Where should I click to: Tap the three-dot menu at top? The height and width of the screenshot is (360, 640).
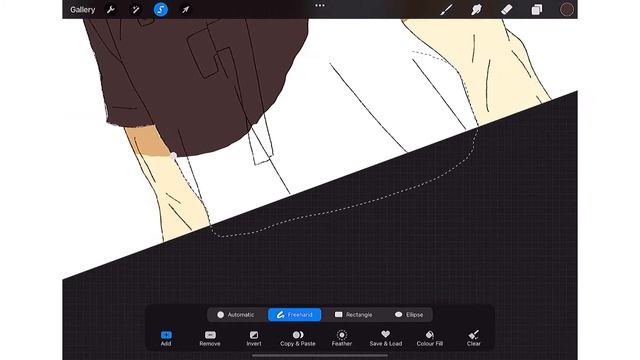pos(320,6)
